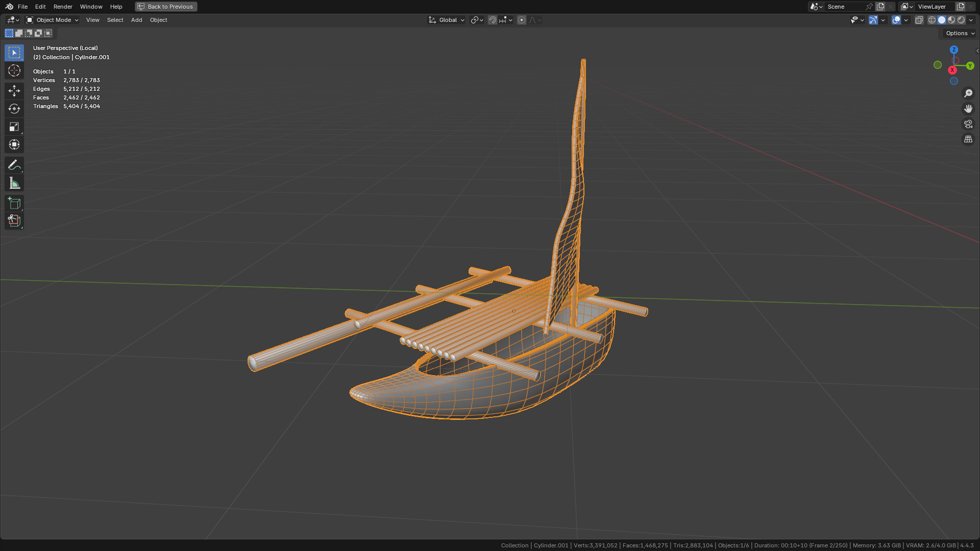980x551 pixels.
Task: Toggle X-ray mode
Action: pos(919,20)
